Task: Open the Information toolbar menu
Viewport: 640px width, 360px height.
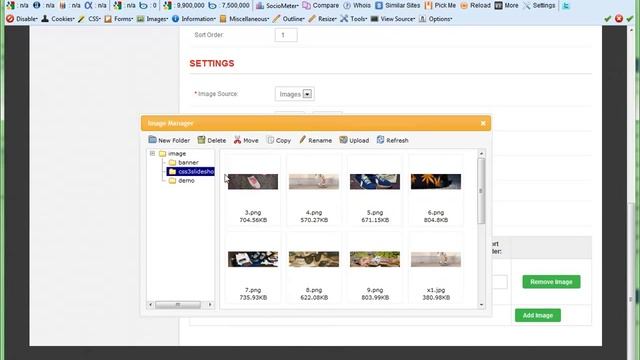Action: (194, 19)
